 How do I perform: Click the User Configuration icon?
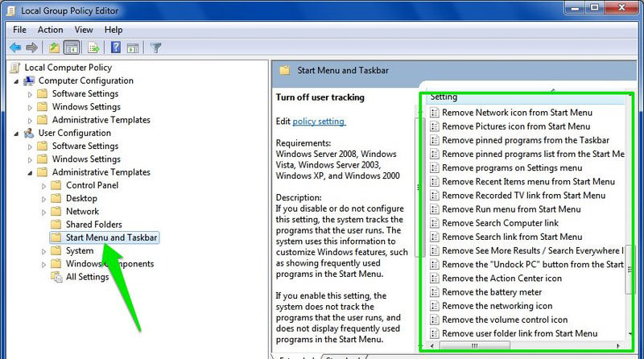[x=29, y=133]
